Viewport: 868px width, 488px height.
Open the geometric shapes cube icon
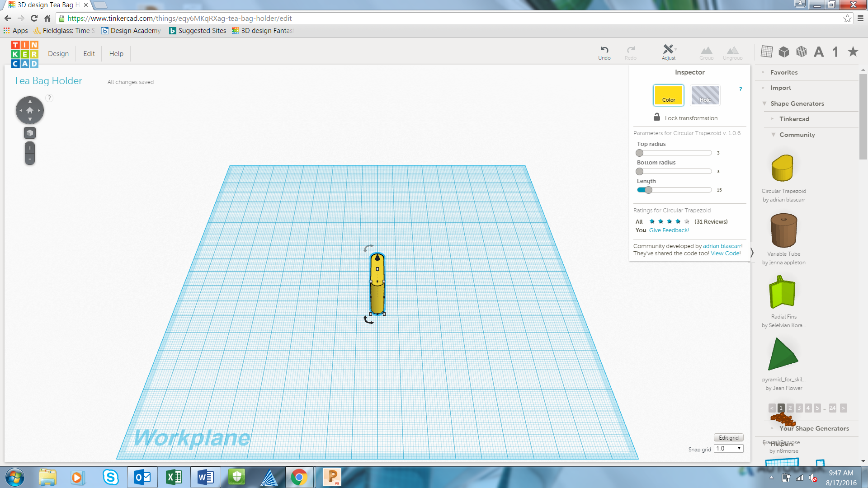(784, 52)
